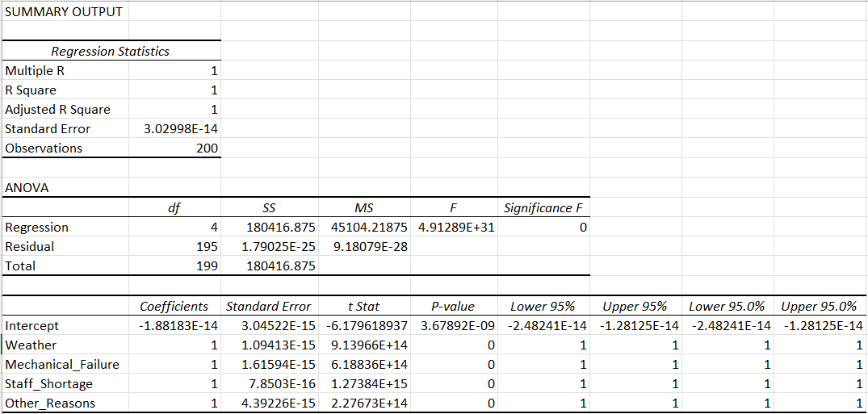868x414 pixels.
Task: Select the Significance F header
Action: coord(543,208)
